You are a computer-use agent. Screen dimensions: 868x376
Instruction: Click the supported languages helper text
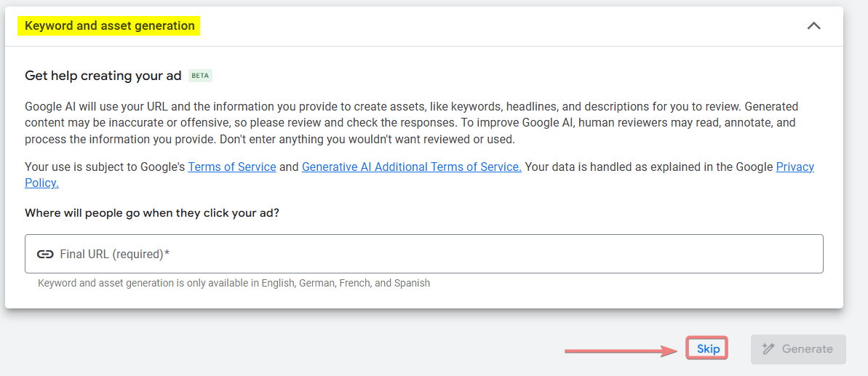234,283
